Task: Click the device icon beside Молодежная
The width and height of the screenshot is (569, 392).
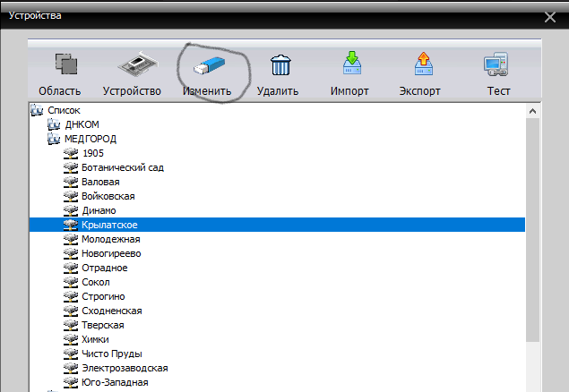Action: pyautogui.click(x=71, y=239)
